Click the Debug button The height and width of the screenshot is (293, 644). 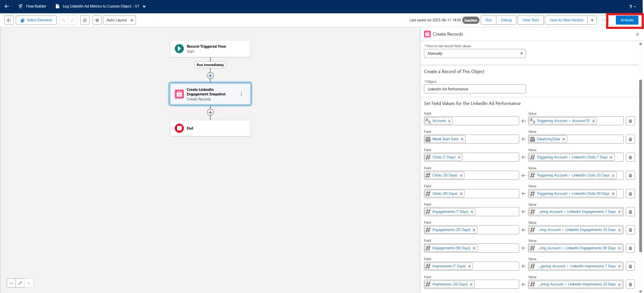tap(506, 20)
